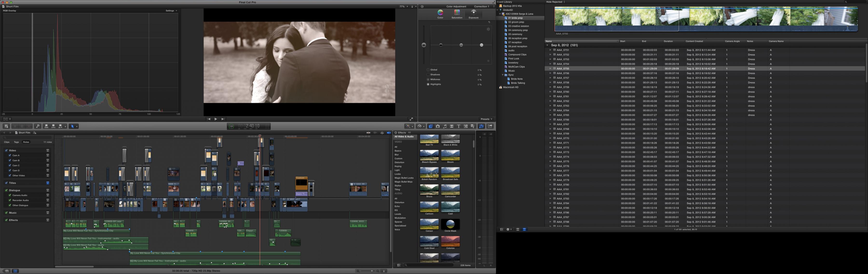This screenshot has height=274, width=868.
Task: Select the 05 ceremony event
Action: point(515,34)
